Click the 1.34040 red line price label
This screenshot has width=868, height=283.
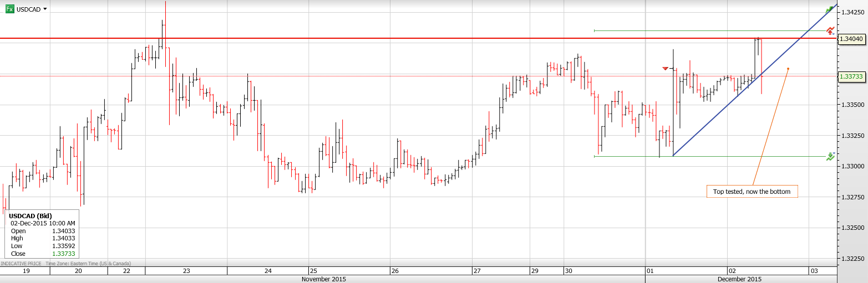click(851, 39)
